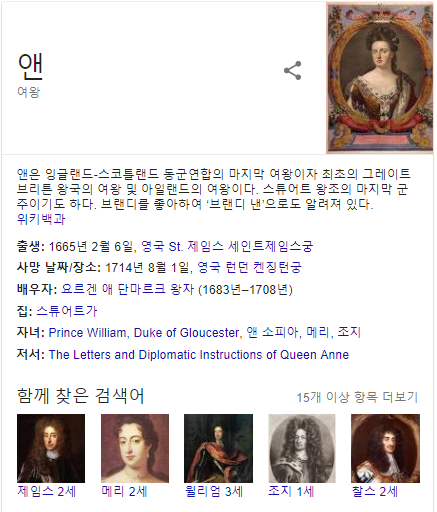Select the child link 조지

tap(349, 332)
